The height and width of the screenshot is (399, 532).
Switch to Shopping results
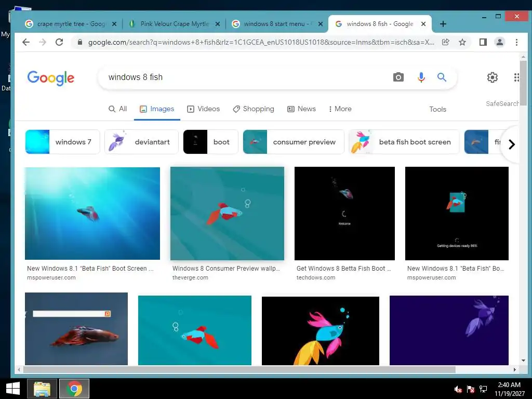253,109
